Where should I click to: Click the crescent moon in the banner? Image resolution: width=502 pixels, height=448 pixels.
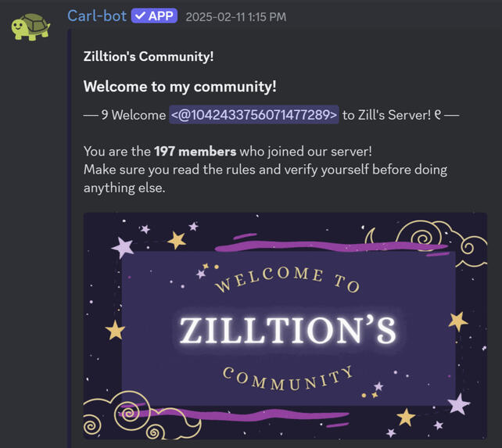pos(370,237)
